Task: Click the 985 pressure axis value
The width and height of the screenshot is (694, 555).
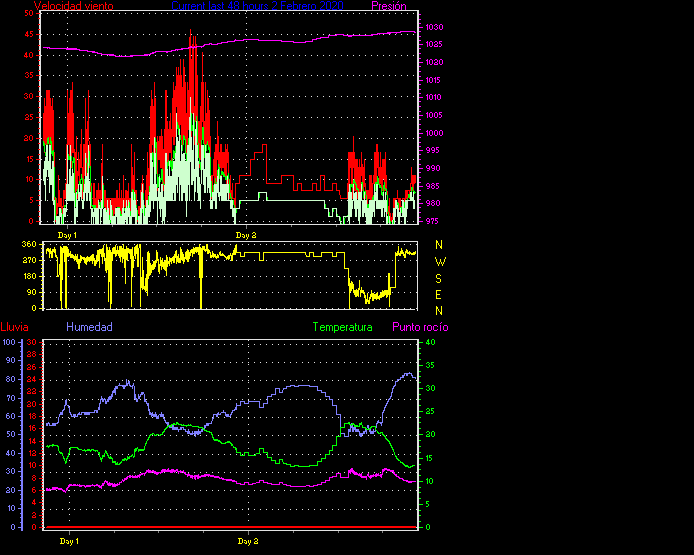Action: click(433, 186)
